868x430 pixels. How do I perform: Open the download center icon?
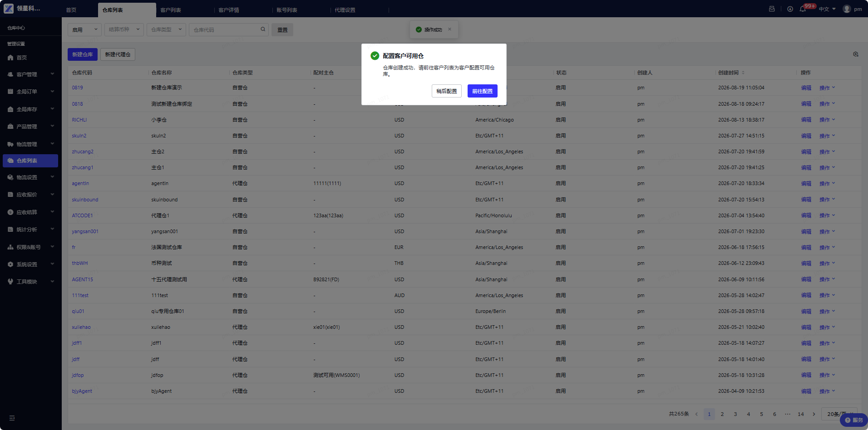790,9
